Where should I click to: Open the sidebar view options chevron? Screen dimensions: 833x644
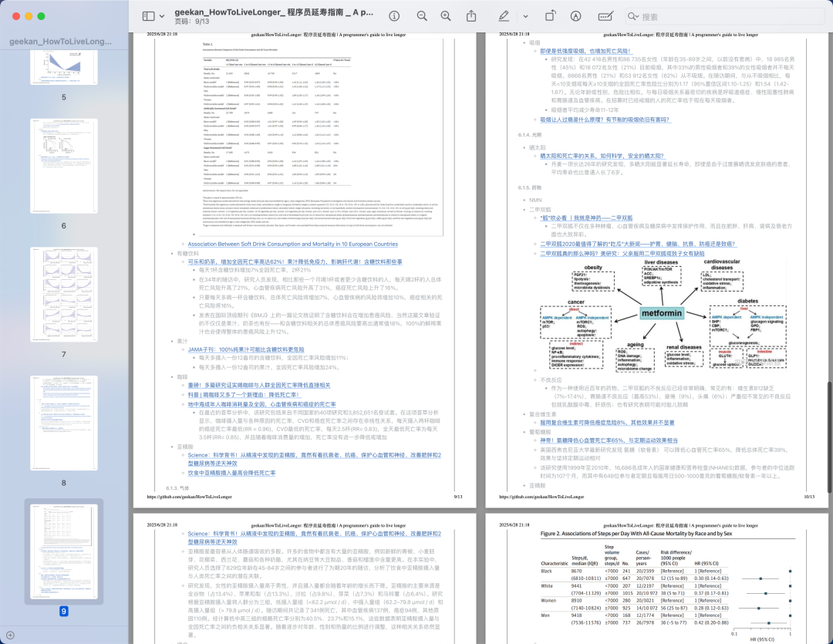(161, 16)
